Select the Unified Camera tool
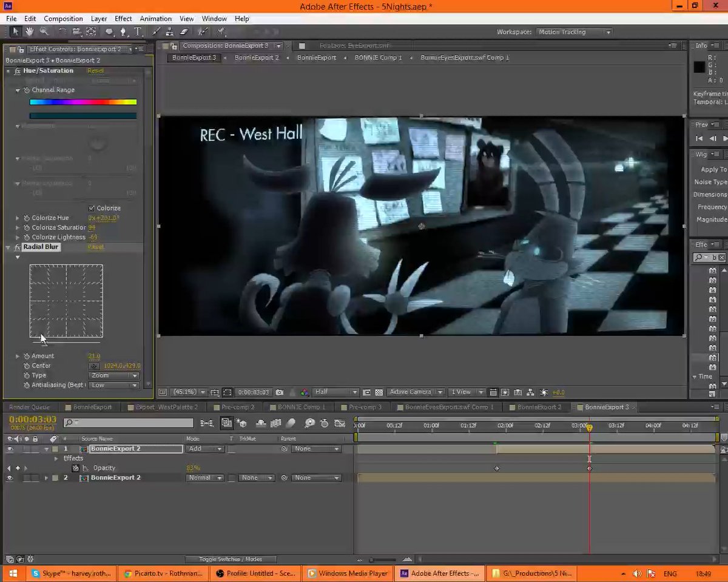The width and height of the screenshot is (728, 582). click(x=76, y=32)
